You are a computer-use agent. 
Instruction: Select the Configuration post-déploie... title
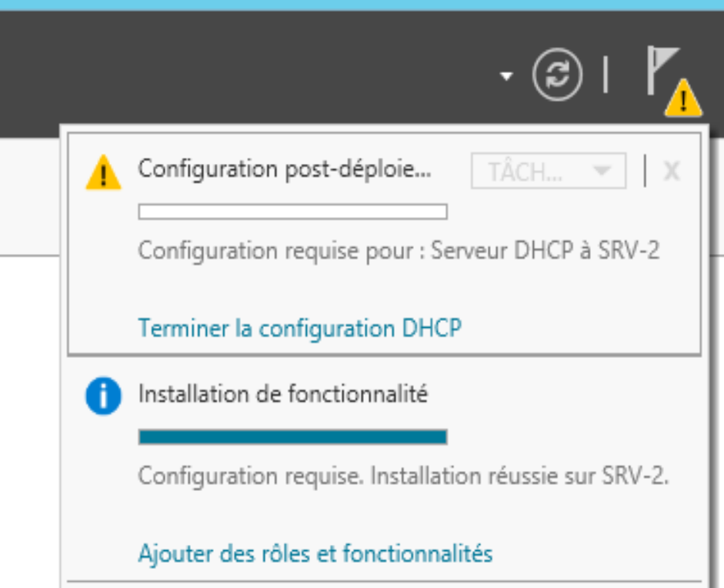pos(285,169)
